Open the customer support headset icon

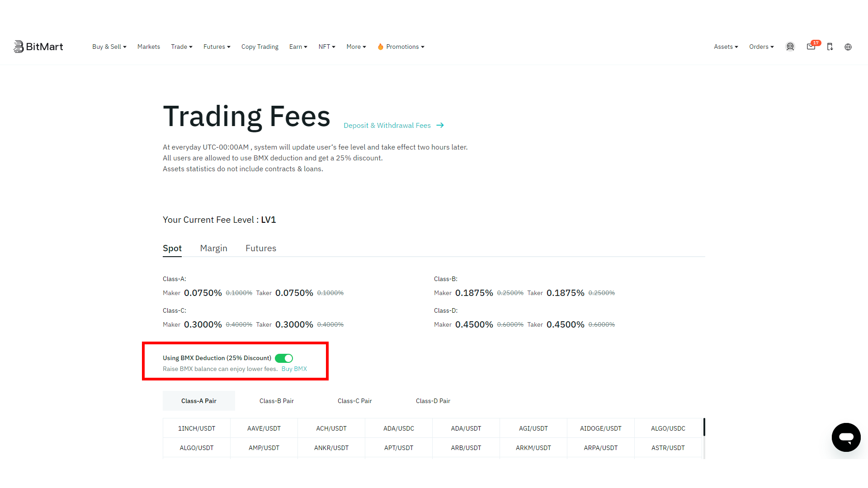click(790, 47)
